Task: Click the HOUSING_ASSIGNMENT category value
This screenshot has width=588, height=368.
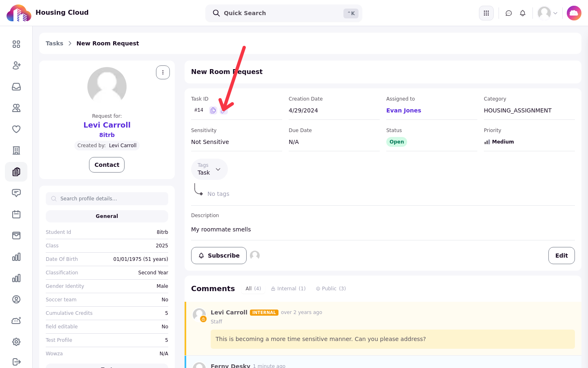Action: click(518, 110)
